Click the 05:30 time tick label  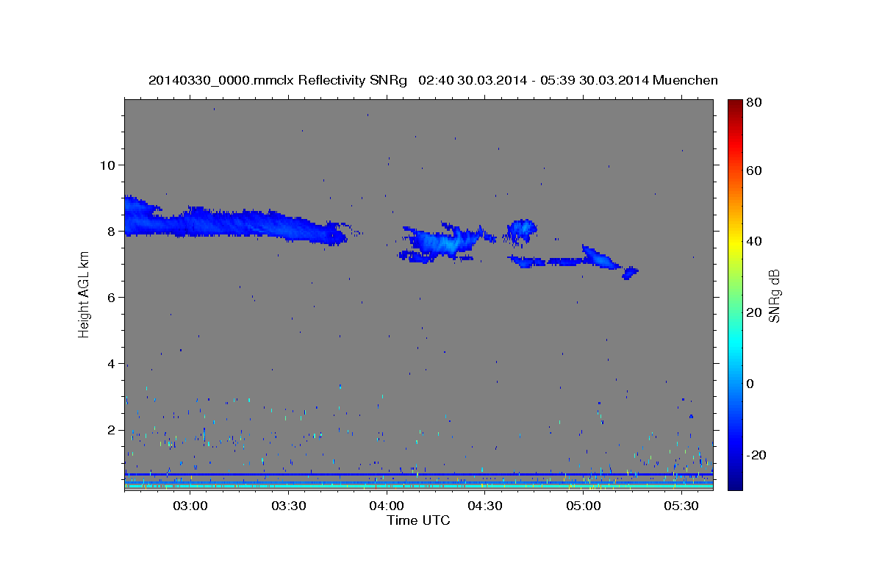point(681,506)
